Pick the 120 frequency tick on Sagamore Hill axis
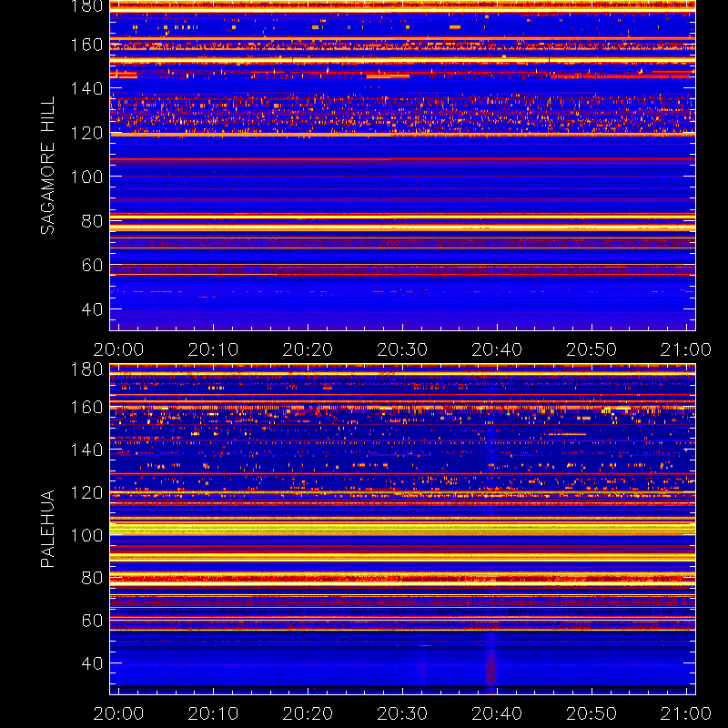728x728 pixels. click(86, 133)
